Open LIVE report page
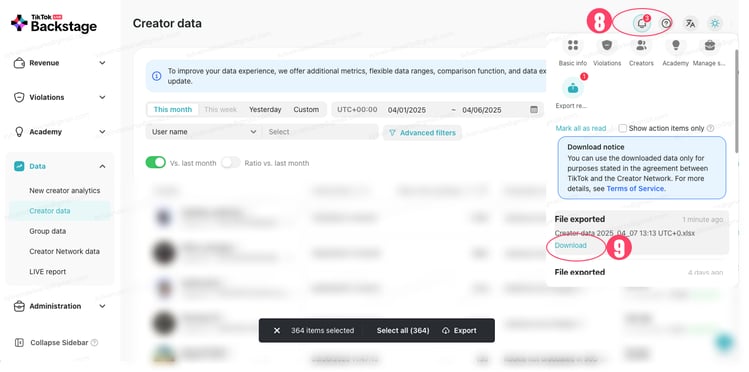The height and width of the screenshot is (372, 749). pyautogui.click(x=48, y=272)
